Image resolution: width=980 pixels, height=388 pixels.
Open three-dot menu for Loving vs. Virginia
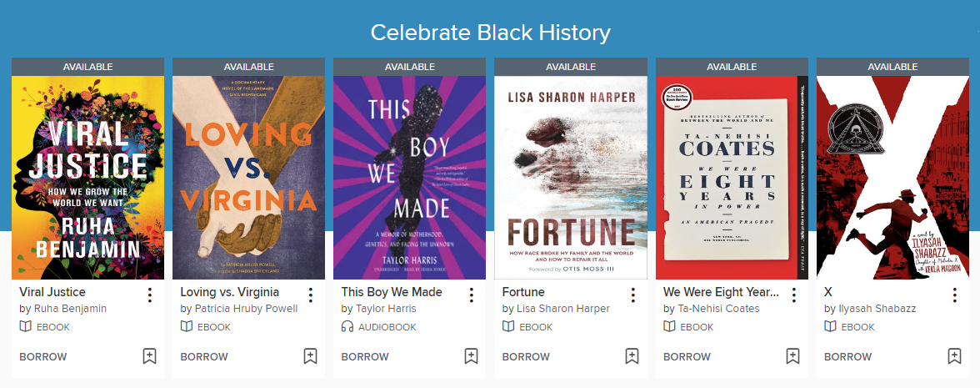tap(310, 295)
